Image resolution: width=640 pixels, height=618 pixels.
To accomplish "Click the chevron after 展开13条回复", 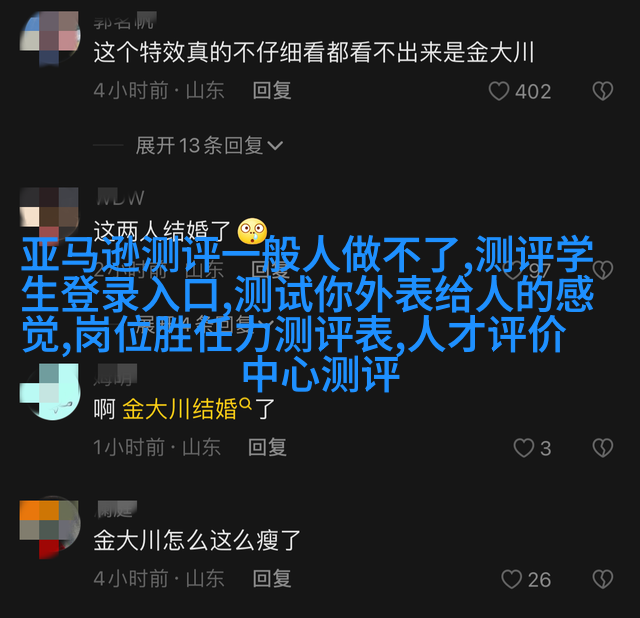I will (275, 146).
